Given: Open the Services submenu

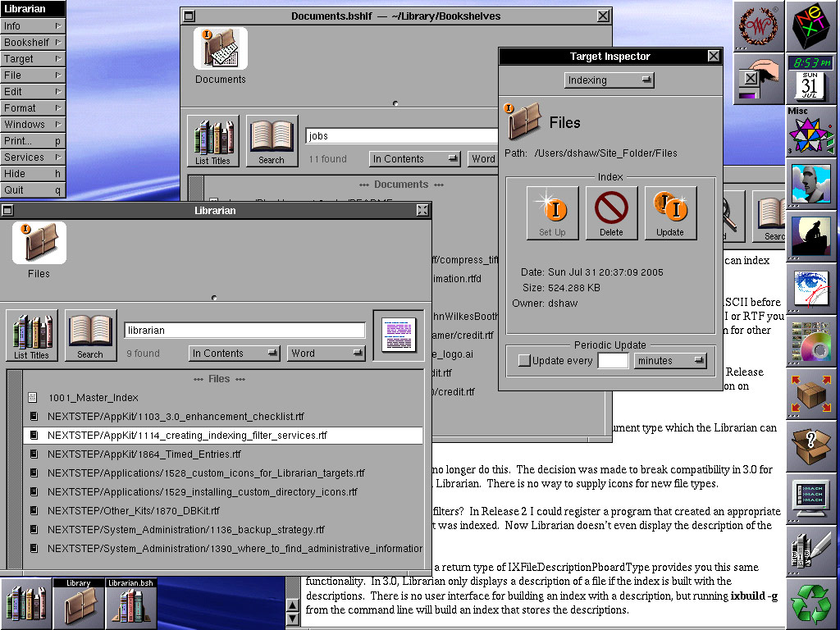Looking at the screenshot, I should [33, 157].
